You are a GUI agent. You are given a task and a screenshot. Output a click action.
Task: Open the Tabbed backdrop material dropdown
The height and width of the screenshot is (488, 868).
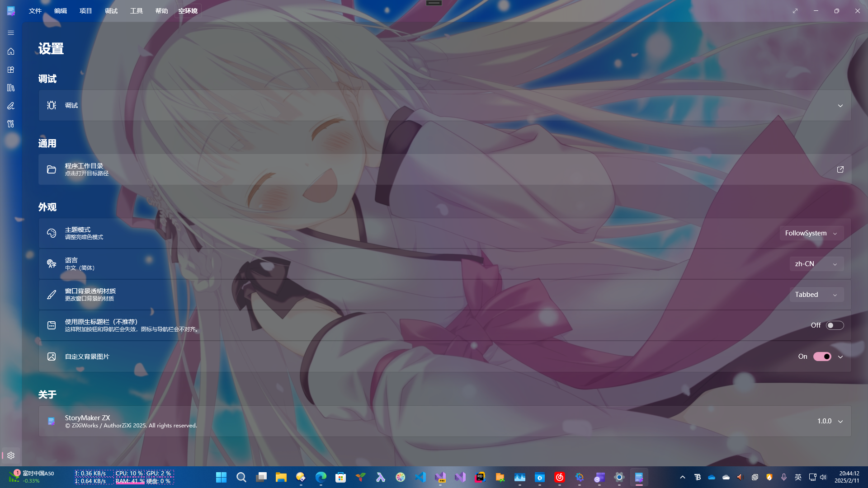pyautogui.click(x=816, y=295)
